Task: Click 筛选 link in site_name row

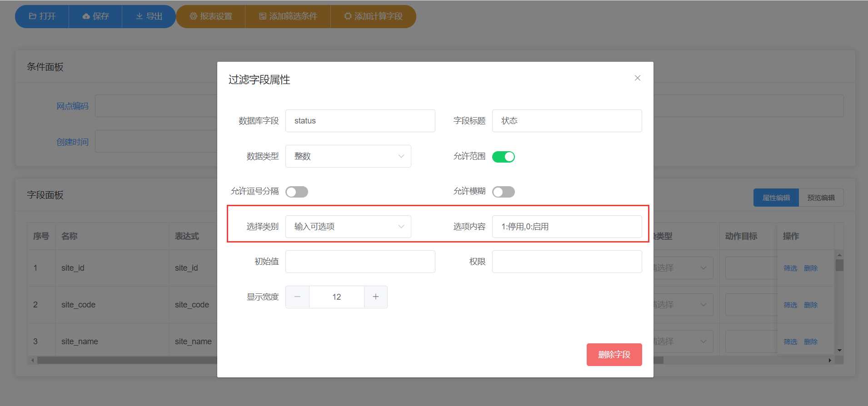Action: pos(790,342)
